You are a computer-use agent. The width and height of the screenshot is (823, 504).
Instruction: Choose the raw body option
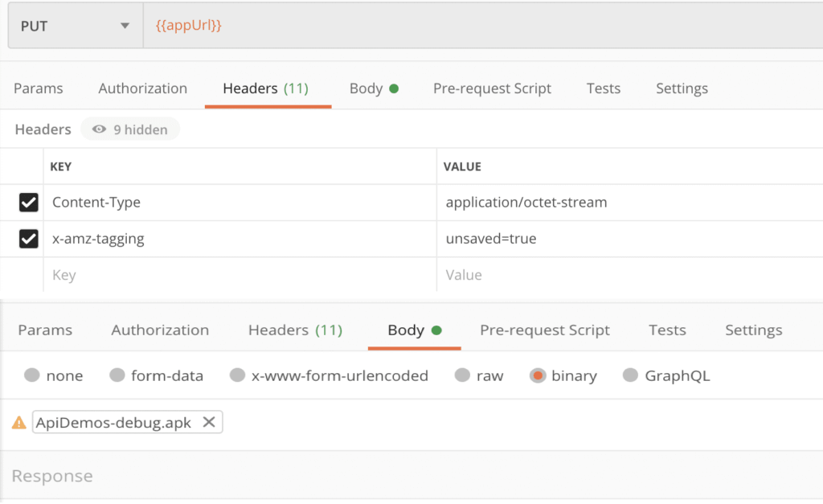[462, 375]
